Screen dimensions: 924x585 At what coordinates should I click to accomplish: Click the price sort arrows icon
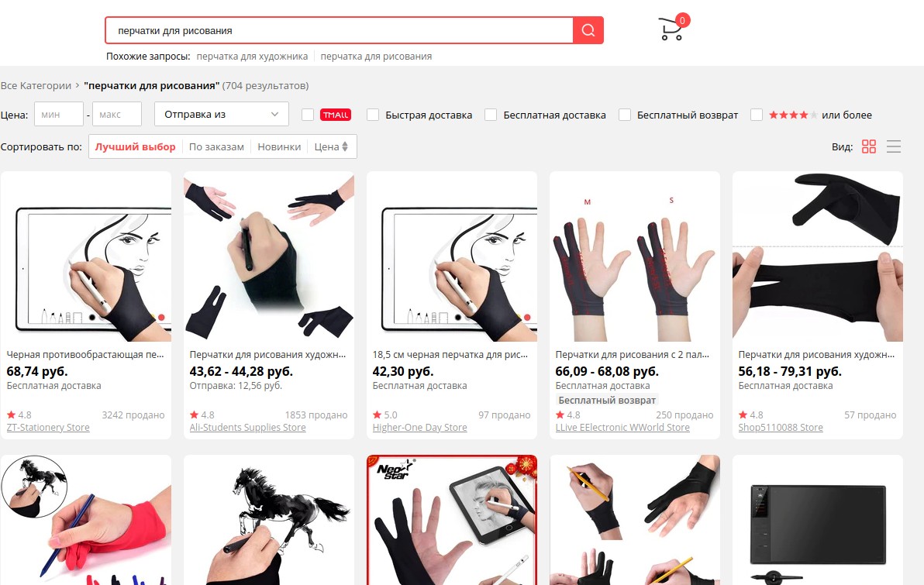345,146
